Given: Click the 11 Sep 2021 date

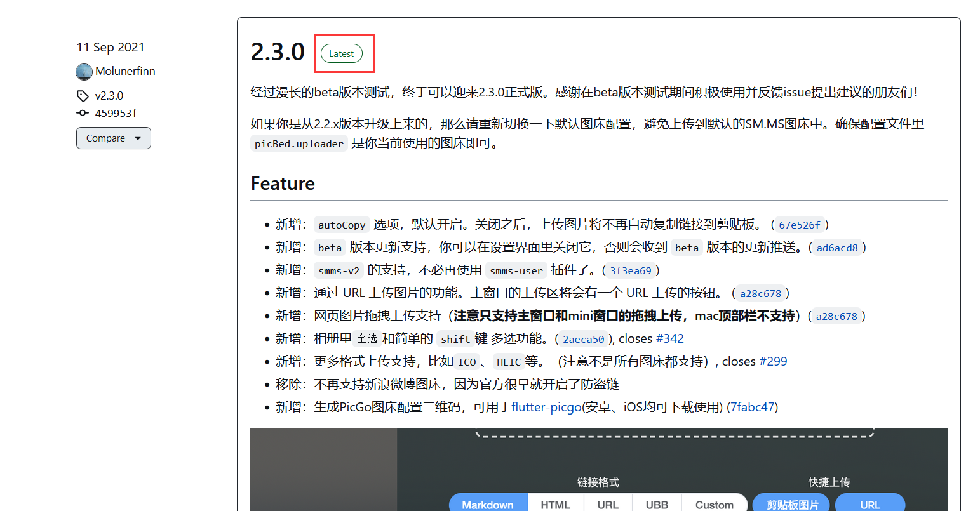Looking at the screenshot, I should [x=111, y=48].
